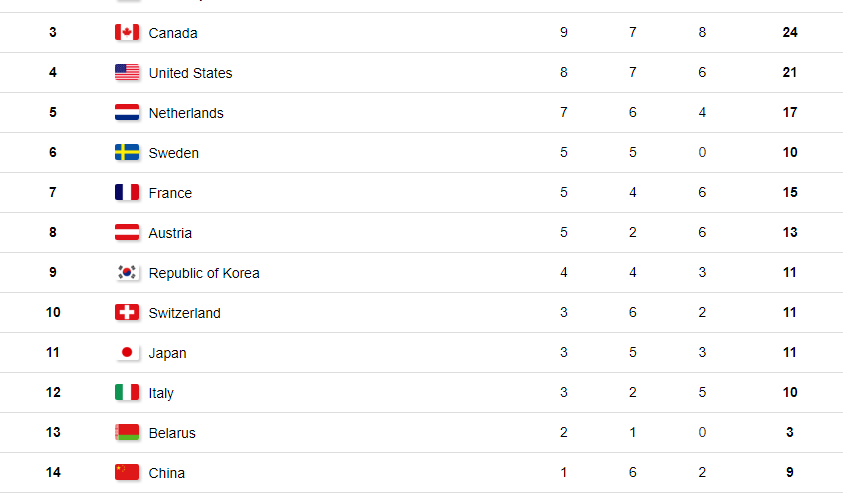Select the Switzerland flag icon
Image resolution: width=843 pixels, height=500 pixels.
pos(127,312)
